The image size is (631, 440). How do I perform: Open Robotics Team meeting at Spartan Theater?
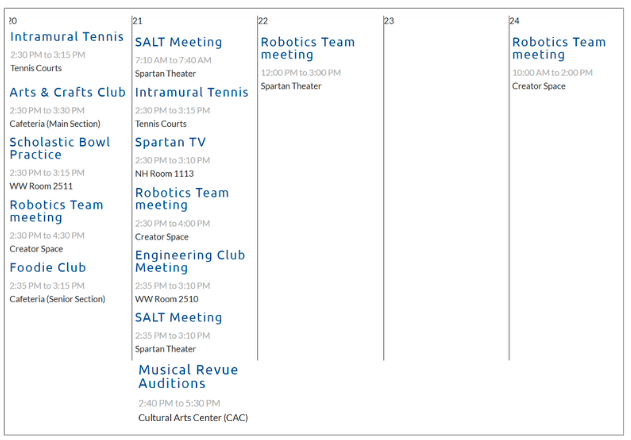point(308,48)
